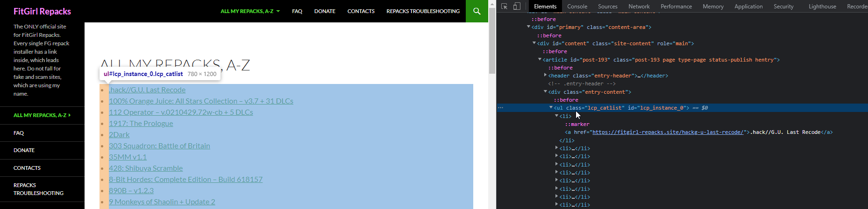Viewport: 868px width, 209px height.
Task: Select the .entry-header comment node
Action: point(582,84)
